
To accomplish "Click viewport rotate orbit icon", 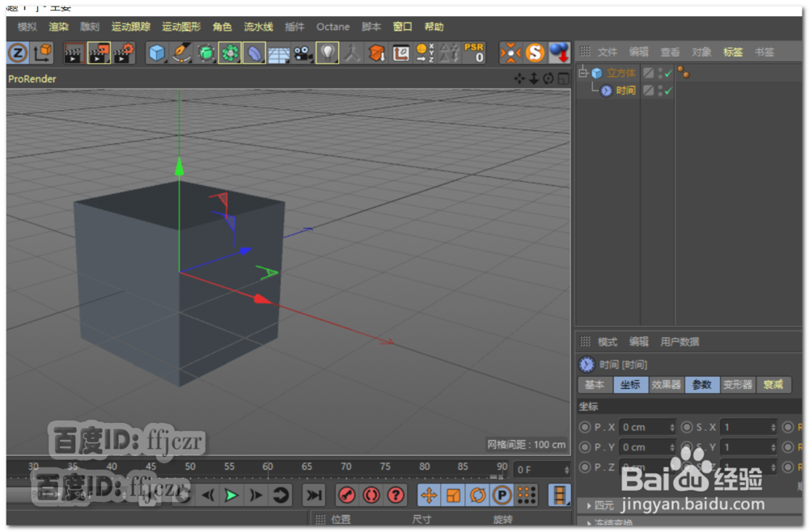I will (x=549, y=78).
